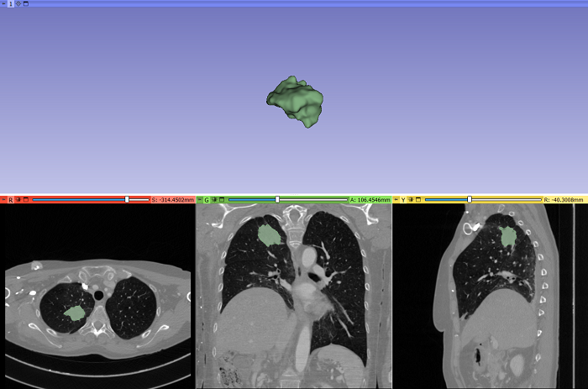Click the red slice offset slider handle

tap(127, 200)
